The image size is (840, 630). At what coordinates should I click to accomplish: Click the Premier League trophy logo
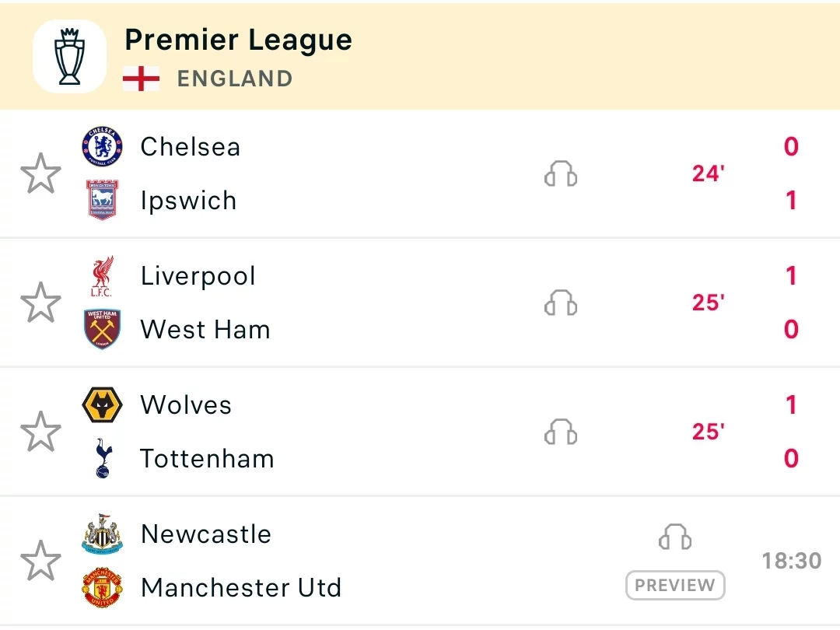(x=70, y=56)
